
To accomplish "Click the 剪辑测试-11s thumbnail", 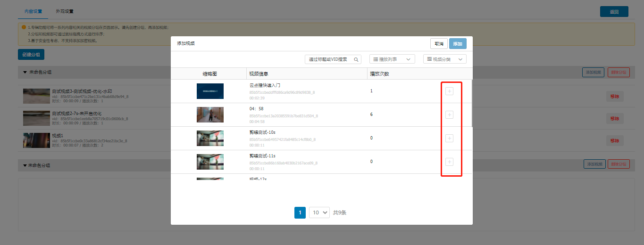I will coord(210,162).
